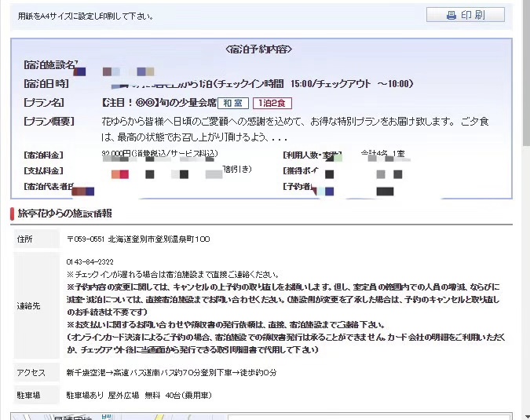Click the 連絡先 row label

[29, 306]
